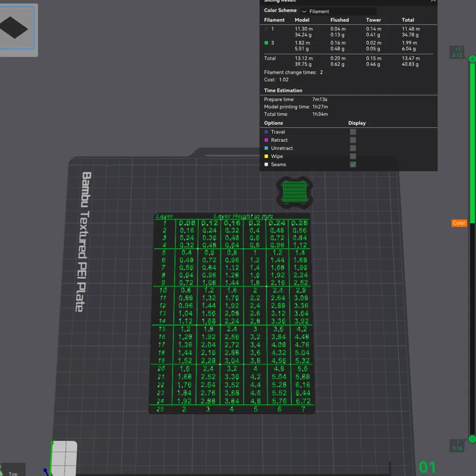The height and width of the screenshot is (476, 476).
Task: Click the top layer label 17 / 2.72
Action: [457, 52]
